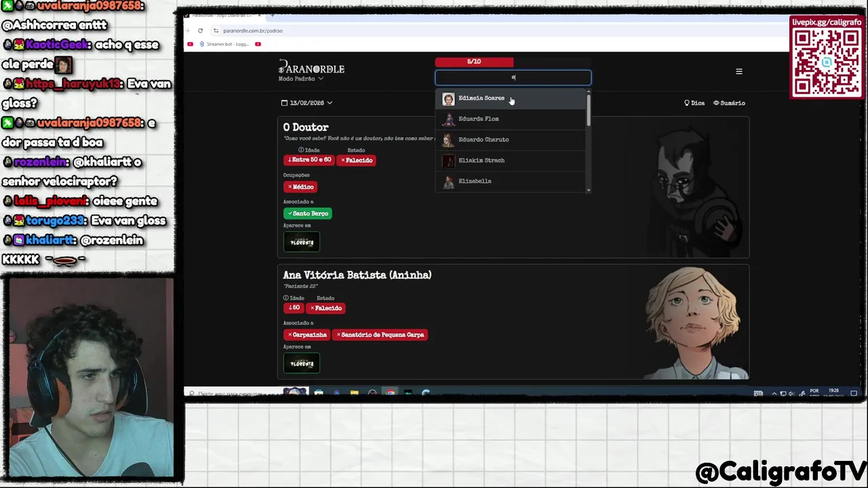Click the Ana Vitória Batista (Aninha) title
The height and width of the screenshot is (488, 868).
357,275
